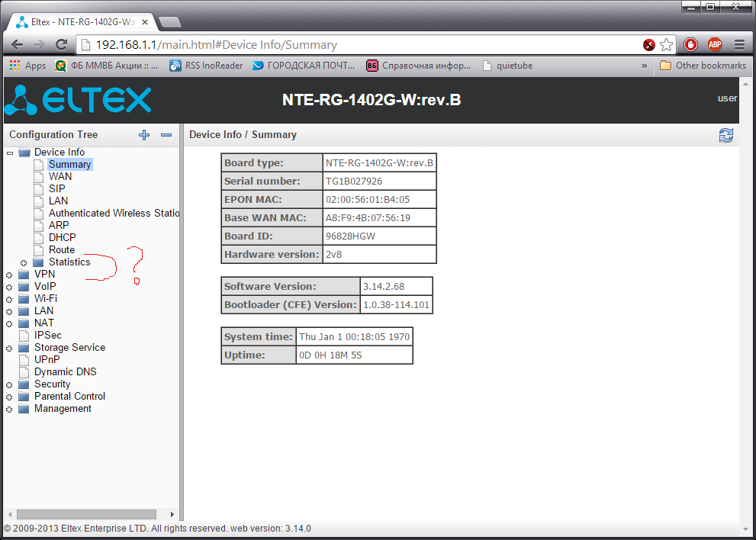Click the tree scrollbar right arrow

click(172, 514)
